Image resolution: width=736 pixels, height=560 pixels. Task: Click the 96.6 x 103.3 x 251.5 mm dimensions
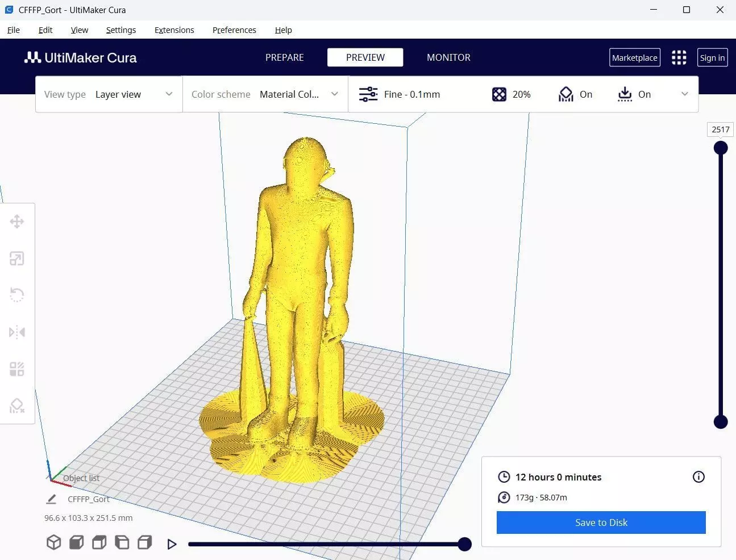pos(89,518)
